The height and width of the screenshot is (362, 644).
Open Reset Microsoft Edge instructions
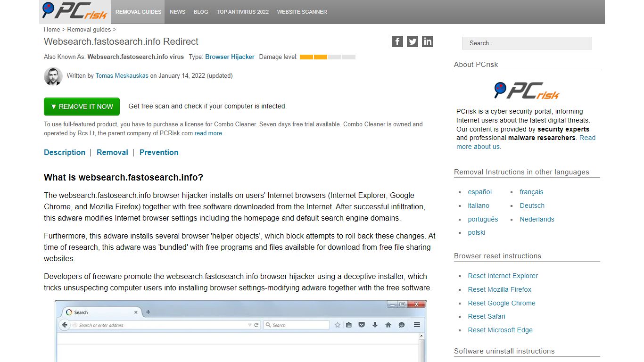(x=500, y=330)
